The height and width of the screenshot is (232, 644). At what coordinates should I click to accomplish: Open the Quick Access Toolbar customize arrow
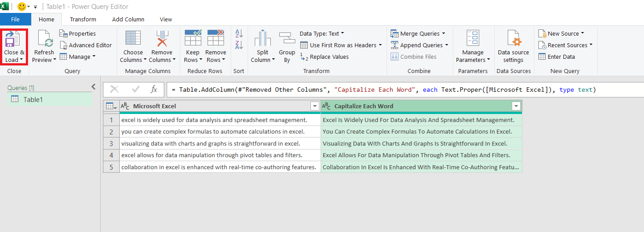(35, 7)
